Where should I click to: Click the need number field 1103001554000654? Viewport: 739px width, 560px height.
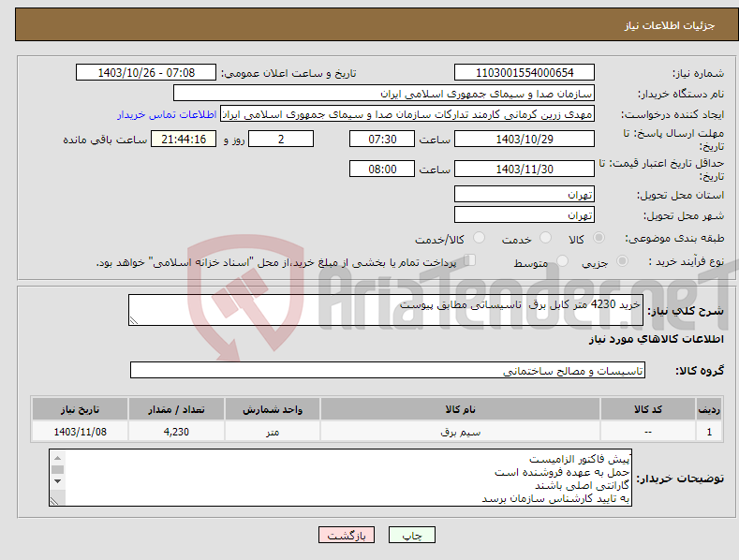click(x=525, y=73)
